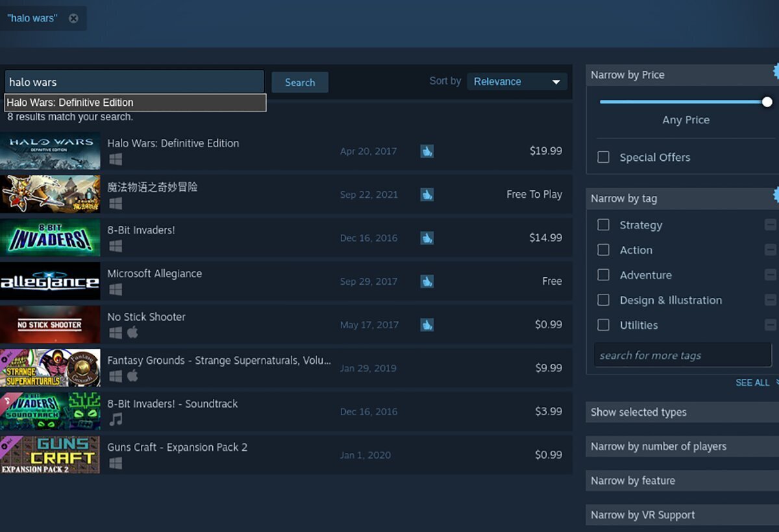Click the Free To Play price text
The height and width of the screenshot is (532, 779).
click(x=534, y=194)
